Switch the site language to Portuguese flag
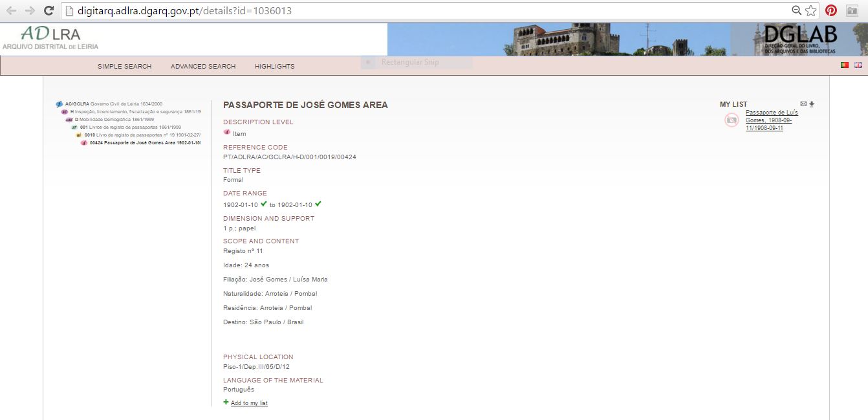Viewport: 868px width, 420px height. [x=844, y=65]
